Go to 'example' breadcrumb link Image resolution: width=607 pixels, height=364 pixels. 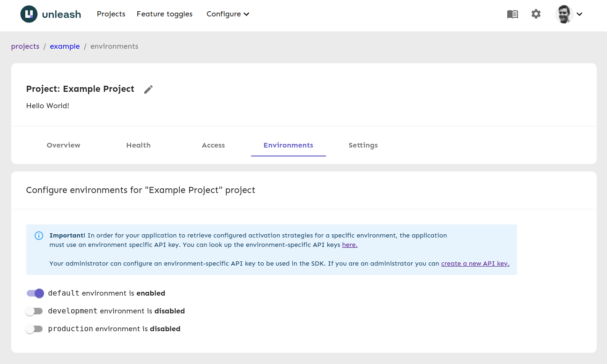(65, 46)
